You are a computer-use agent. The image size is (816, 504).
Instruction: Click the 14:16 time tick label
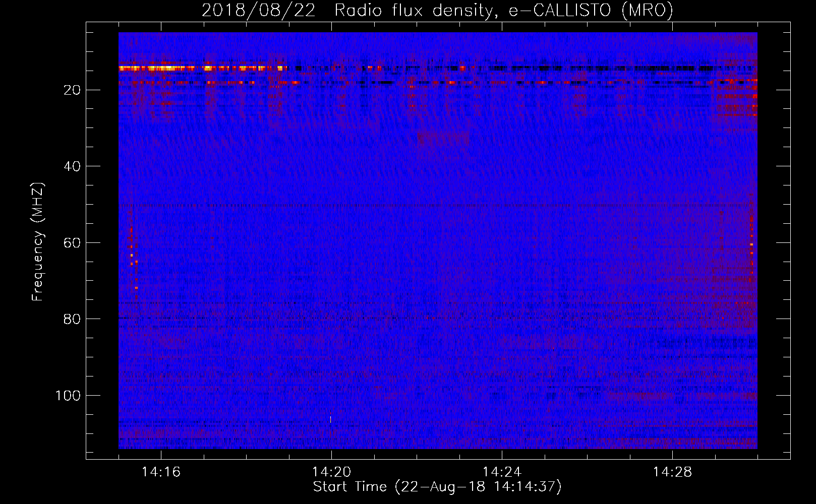click(161, 472)
